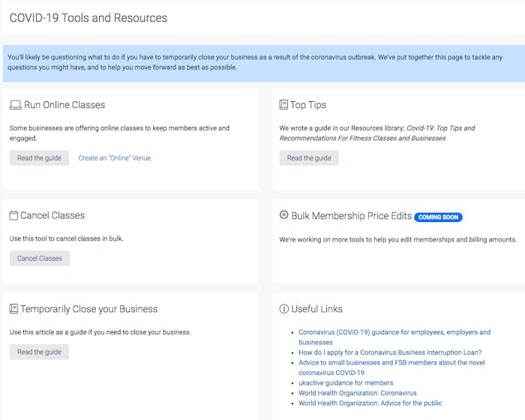Open the guide for running online classes

tap(39, 158)
